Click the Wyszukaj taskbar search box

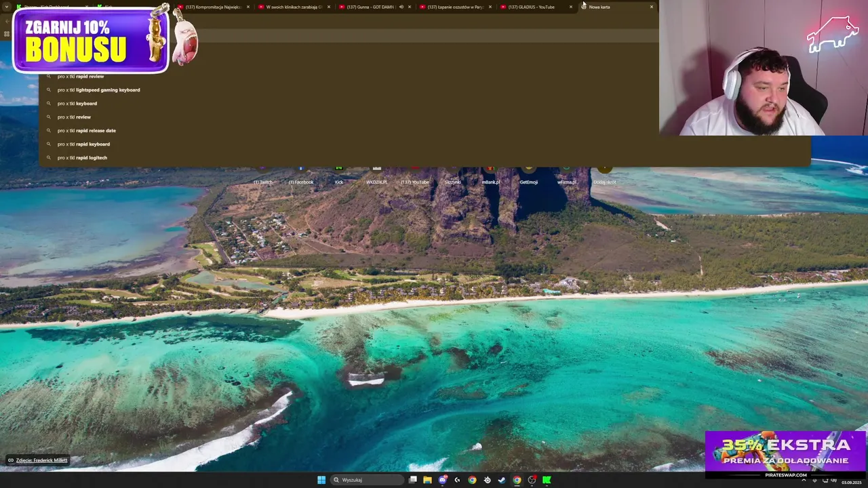pos(368,480)
